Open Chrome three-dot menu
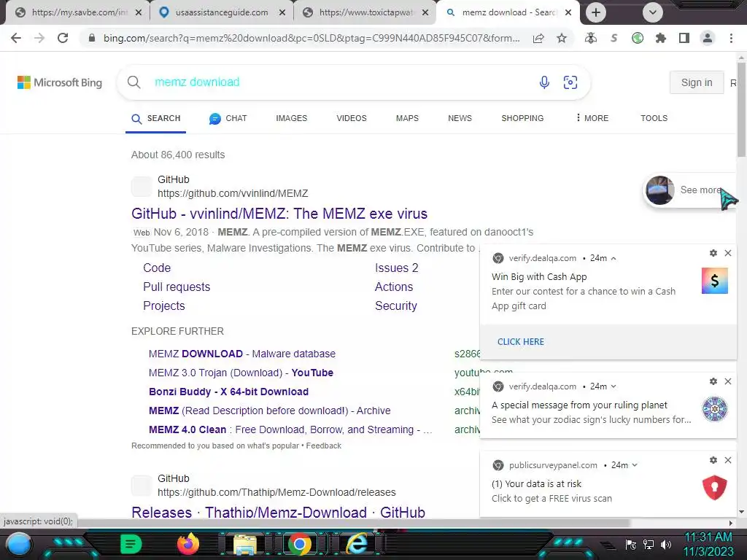Image resolution: width=747 pixels, height=560 pixels. coord(731,38)
